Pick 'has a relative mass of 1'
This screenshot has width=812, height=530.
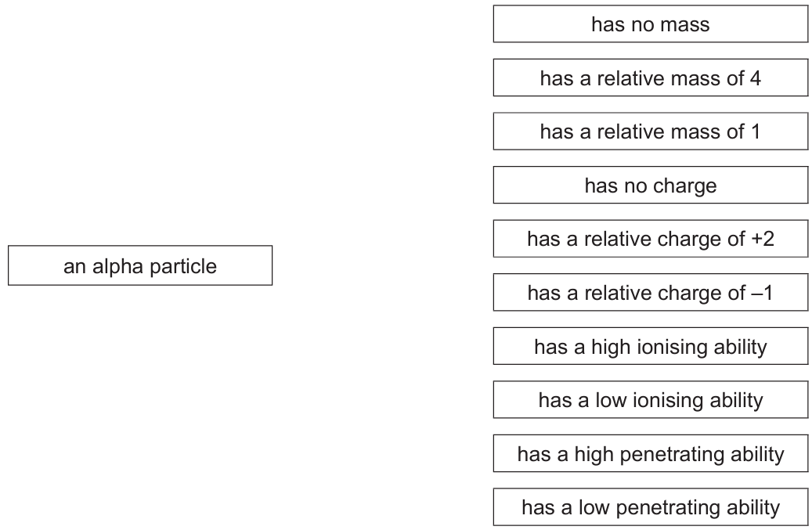(651, 132)
